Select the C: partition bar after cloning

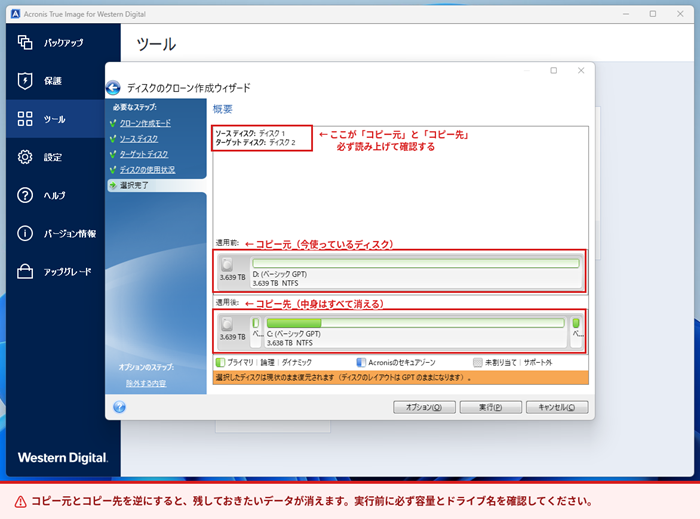pos(416,323)
